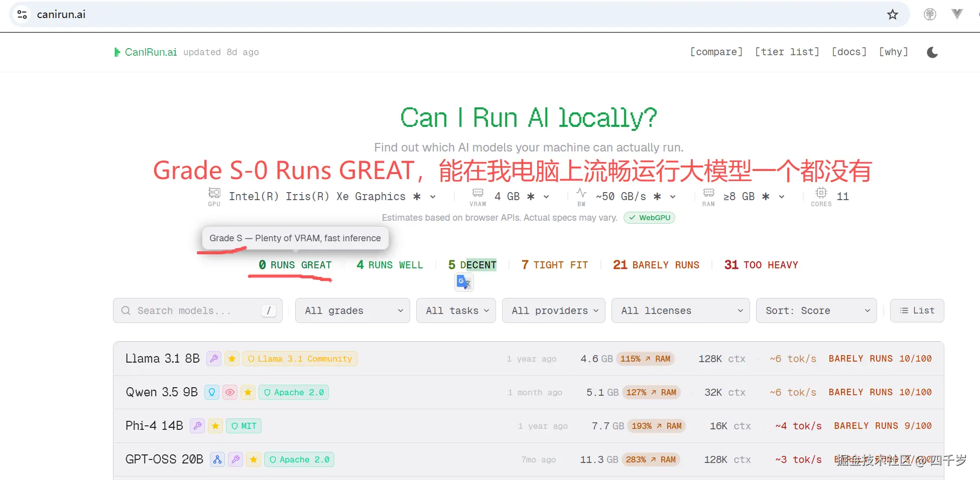Image resolution: width=980 pixels, height=480 pixels.
Task: Filter by 21 BARELY RUNS
Action: (x=656, y=265)
